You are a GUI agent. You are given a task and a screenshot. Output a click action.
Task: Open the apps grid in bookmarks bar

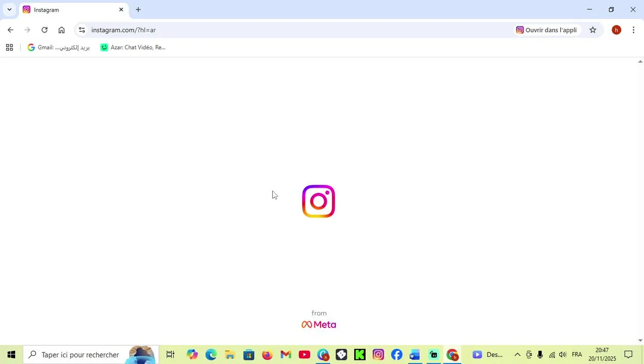coord(9,48)
